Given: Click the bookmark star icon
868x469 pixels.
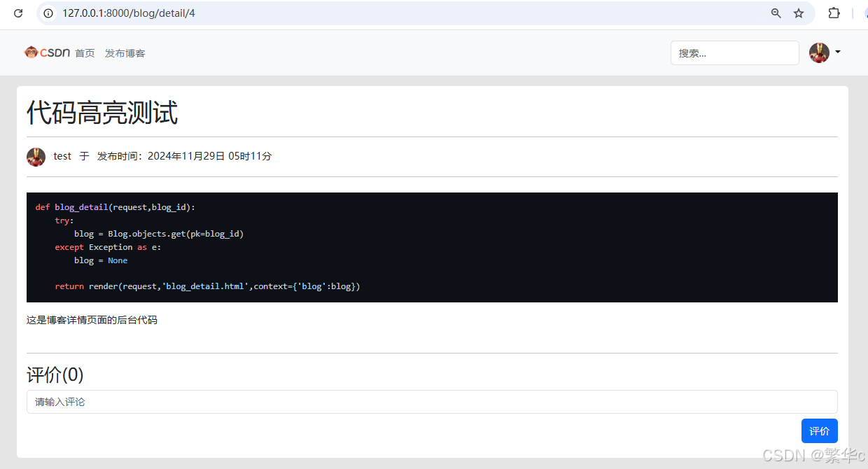Looking at the screenshot, I should (799, 13).
